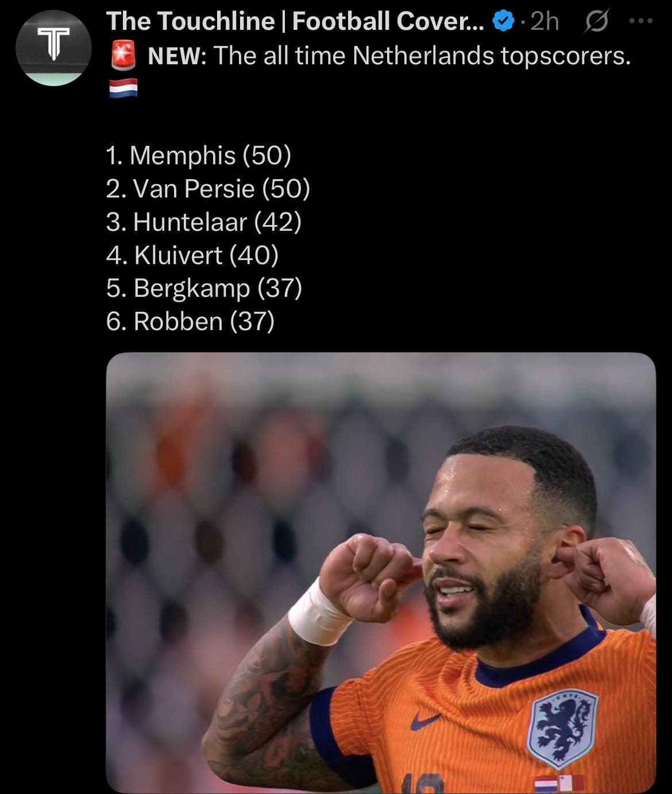
Task: Click the red siren emoji
Action: tap(123, 56)
